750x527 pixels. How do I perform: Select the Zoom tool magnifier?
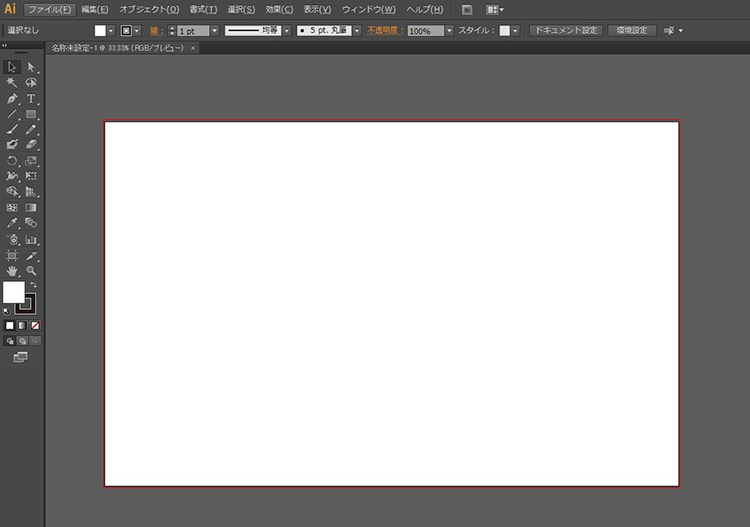coord(31,271)
